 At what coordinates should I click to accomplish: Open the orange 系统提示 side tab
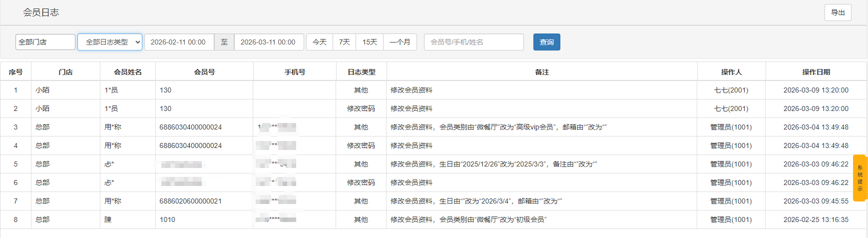pyautogui.click(x=860, y=178)
